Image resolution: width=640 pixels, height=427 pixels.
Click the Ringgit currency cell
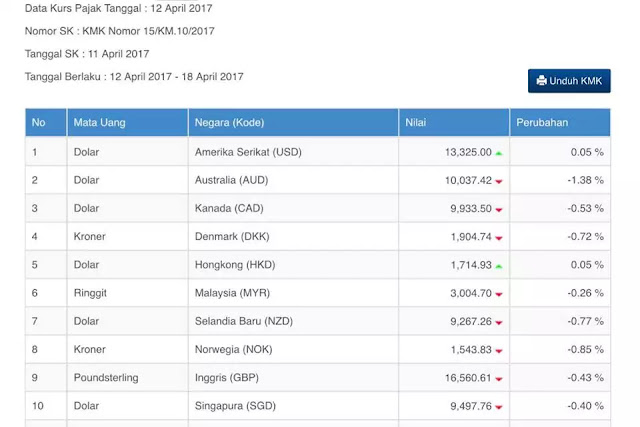click(x=127, y=293)
